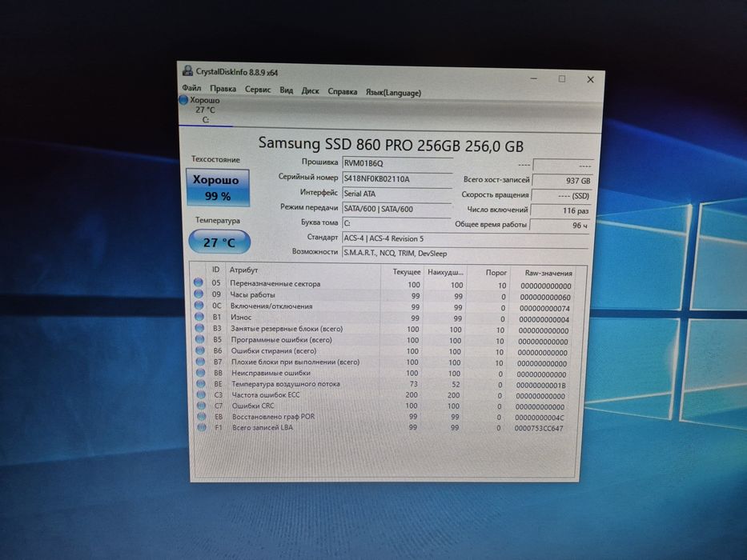
Task: Click the blue status orb next to Хорошо in disk tab
Action: coord(183,100)
